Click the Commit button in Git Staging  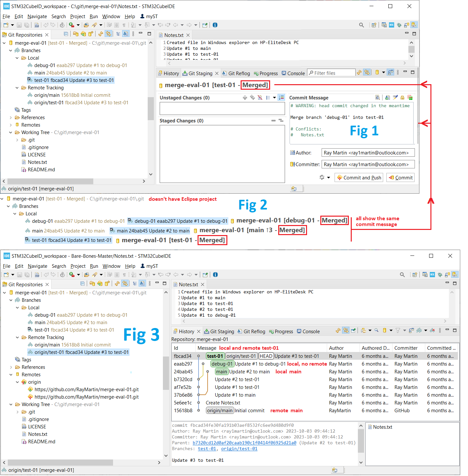click(x=401, y=177)
